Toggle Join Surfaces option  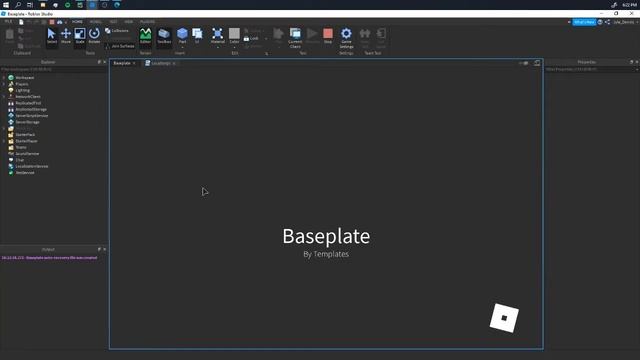(120, 46)
